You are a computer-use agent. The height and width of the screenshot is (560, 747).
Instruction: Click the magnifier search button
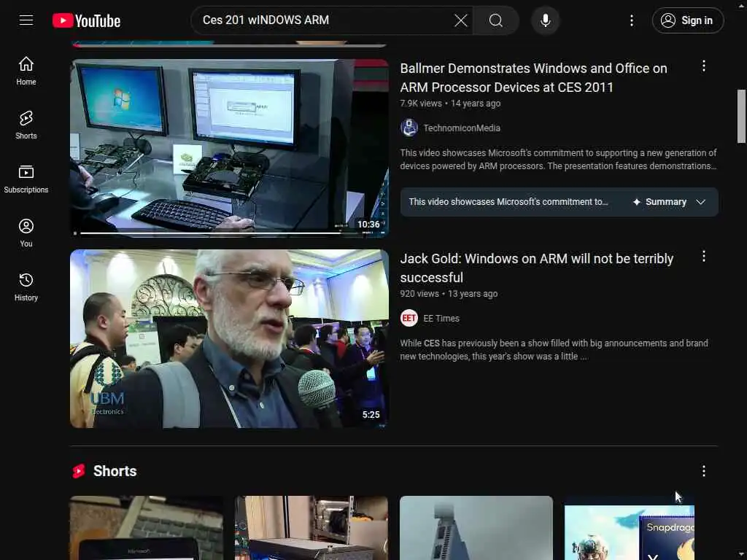click(x=496, y=20)
